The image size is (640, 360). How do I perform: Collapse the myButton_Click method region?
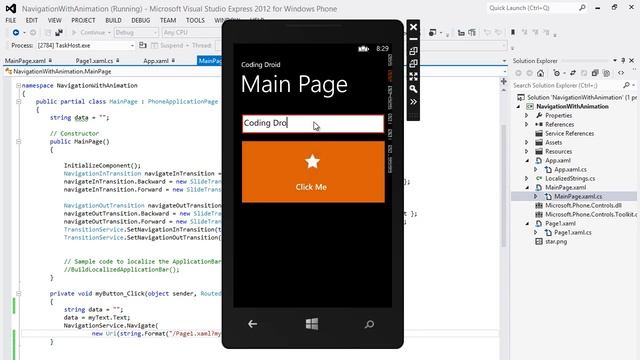tap(18, 293)
